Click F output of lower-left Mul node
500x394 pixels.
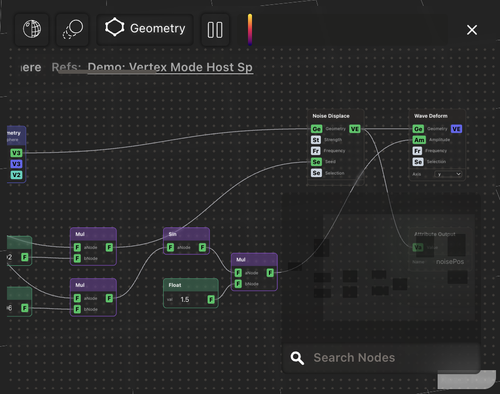point(109,298)
